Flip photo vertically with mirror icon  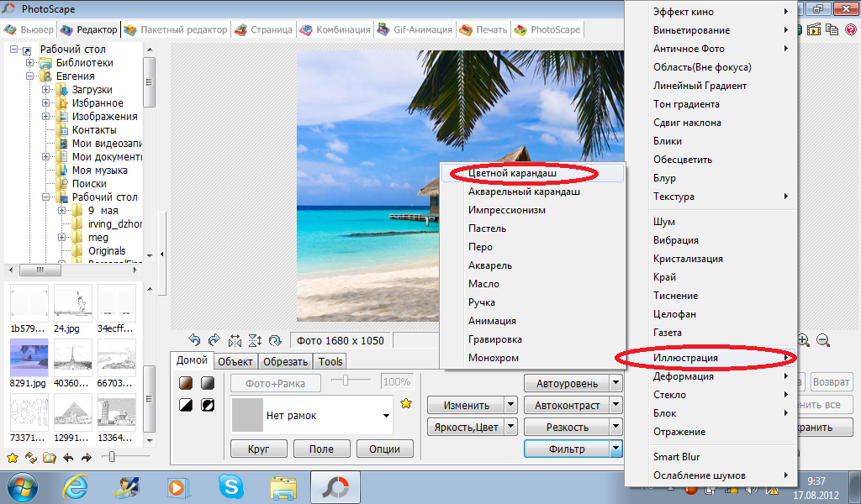[255, 340]
